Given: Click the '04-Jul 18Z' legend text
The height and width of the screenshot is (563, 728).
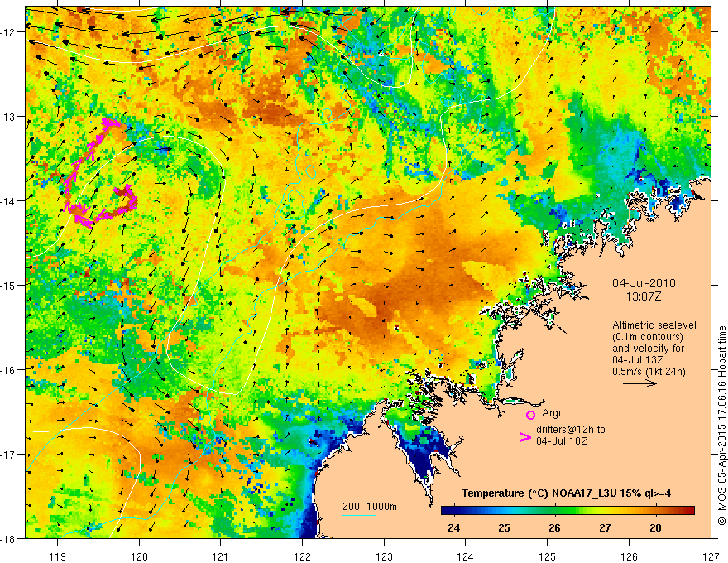Looking at the screenshot, I should pos(562,440).
